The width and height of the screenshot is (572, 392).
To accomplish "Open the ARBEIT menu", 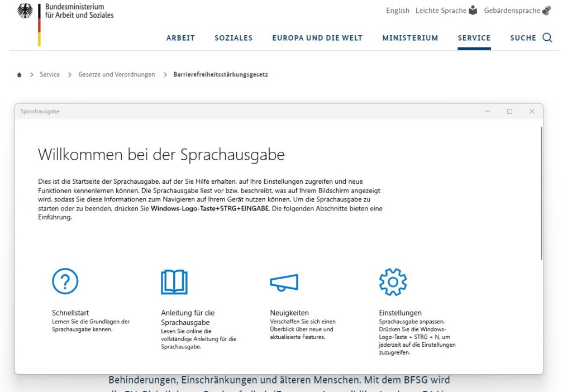I will [180, 38].
